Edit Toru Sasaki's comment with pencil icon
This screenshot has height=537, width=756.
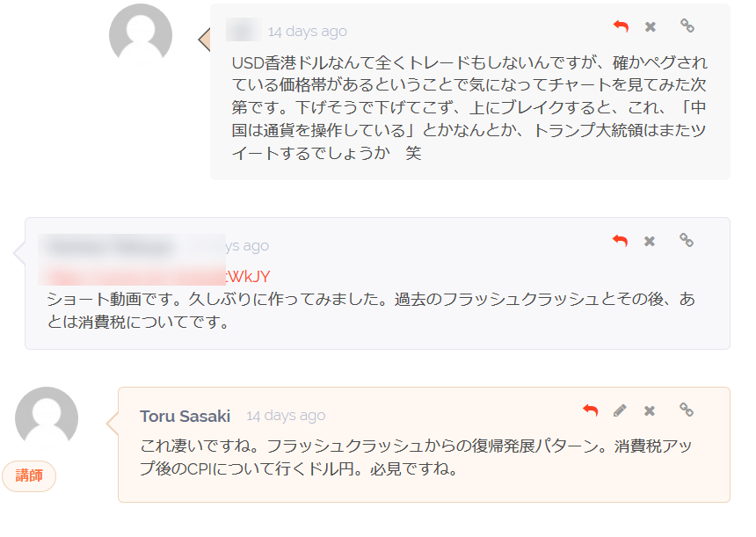pyautogui.click(x=620, y=410)
